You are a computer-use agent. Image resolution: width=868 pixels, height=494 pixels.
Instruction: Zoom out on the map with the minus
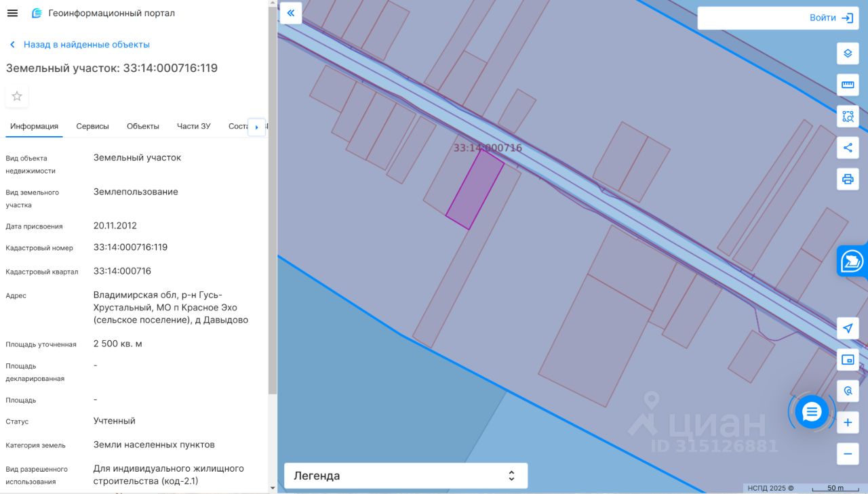(x=848, y=454)
